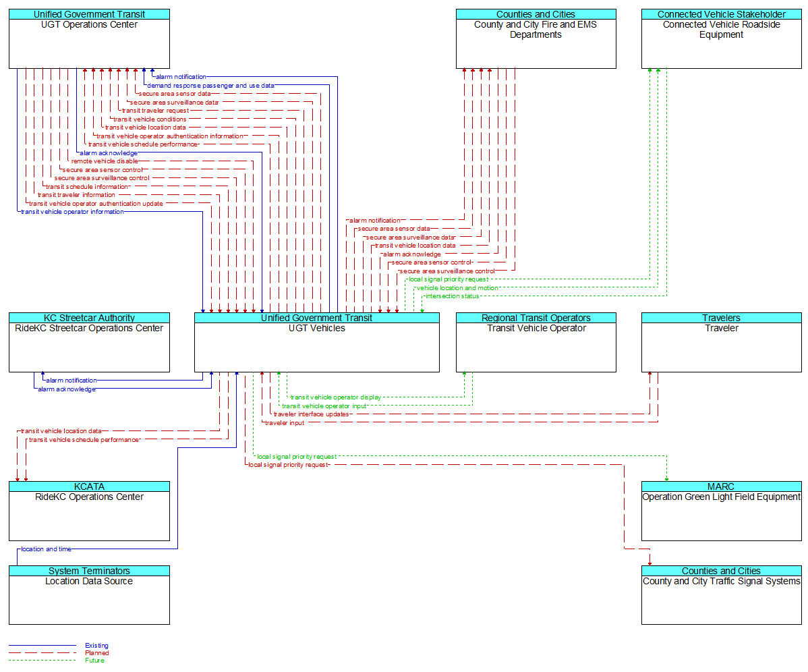
Task: Select the UGT Vehicles box
Action: (x=317, y=342)
